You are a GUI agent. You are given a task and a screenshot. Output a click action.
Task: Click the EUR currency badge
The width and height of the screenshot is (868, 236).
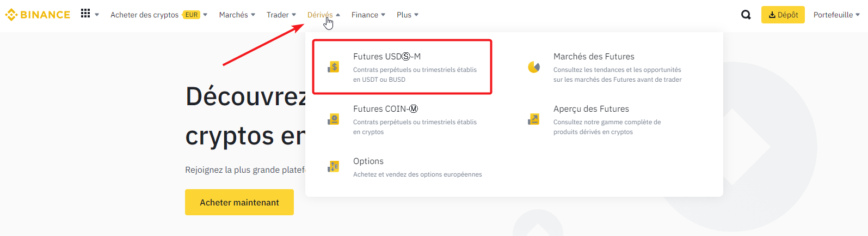pos(192,15)
